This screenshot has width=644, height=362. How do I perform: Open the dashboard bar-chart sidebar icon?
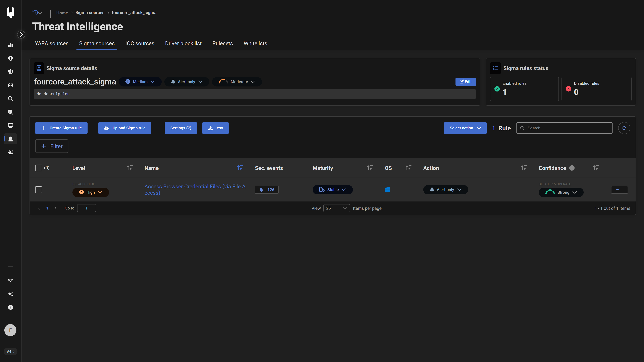tap(11, 45)
